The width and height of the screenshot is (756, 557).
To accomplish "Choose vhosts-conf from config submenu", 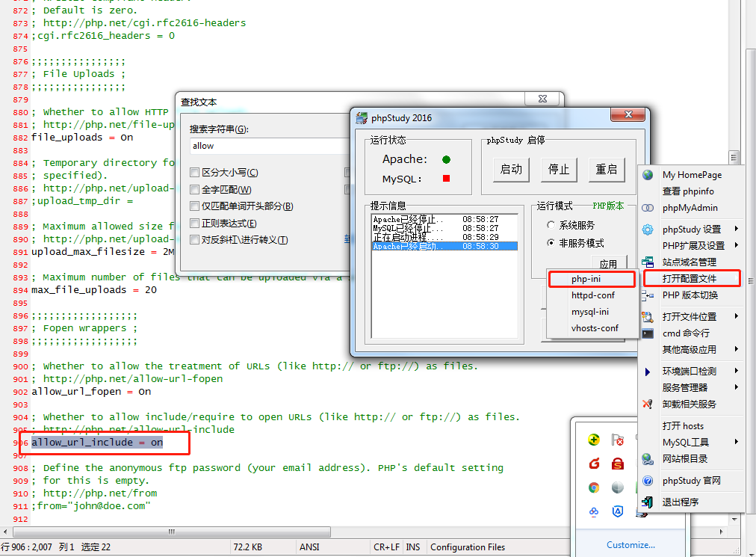I will point(592,328).
